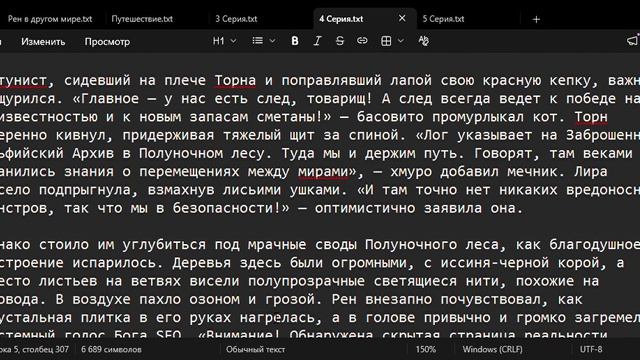This screenshot has width=640, height=360.
Task: Apply strikethrough formatting
Action: pyautogui.click(x=340, y=41)
